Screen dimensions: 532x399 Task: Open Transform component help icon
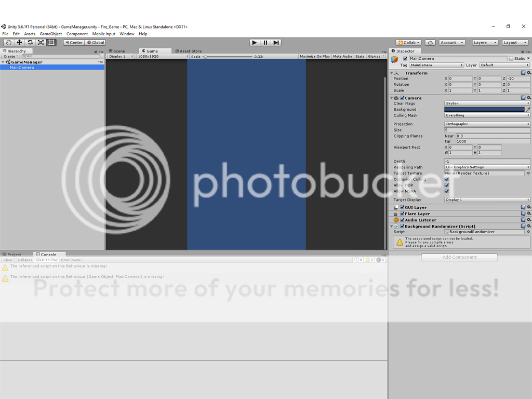coord(523,73)
